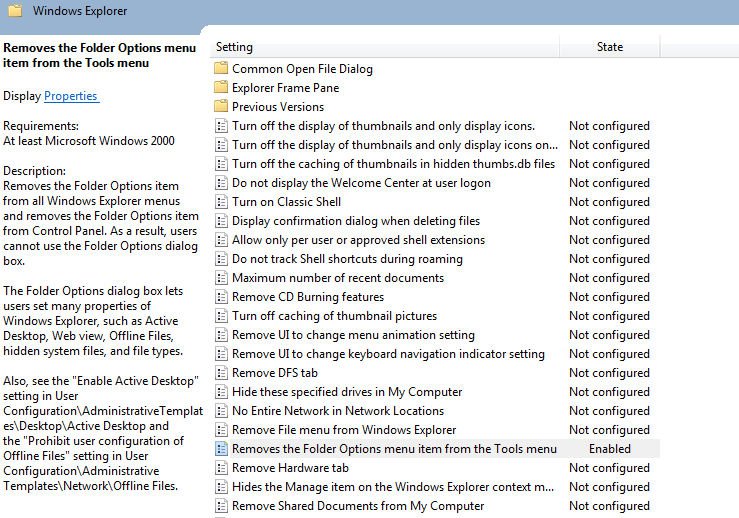
Task: Click icon beside Remove UI to change menu animation setting
Action: tap(221, 335)
